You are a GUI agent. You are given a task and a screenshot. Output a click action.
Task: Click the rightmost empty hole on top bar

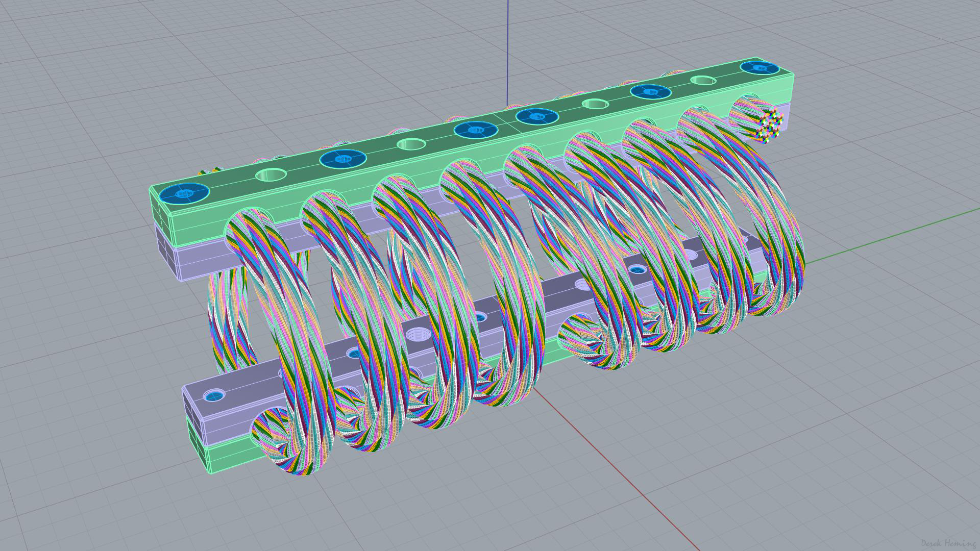[x=703, y=81]
